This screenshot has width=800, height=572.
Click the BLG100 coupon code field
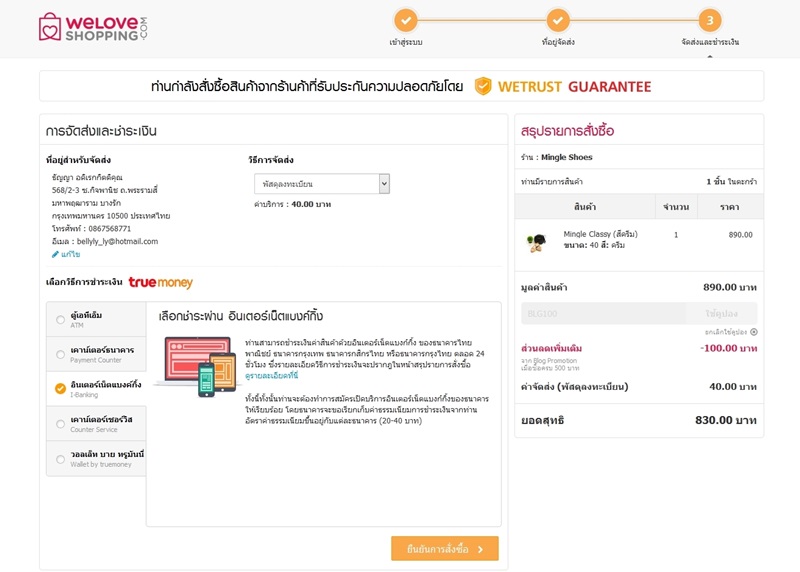tap(604, 313)
